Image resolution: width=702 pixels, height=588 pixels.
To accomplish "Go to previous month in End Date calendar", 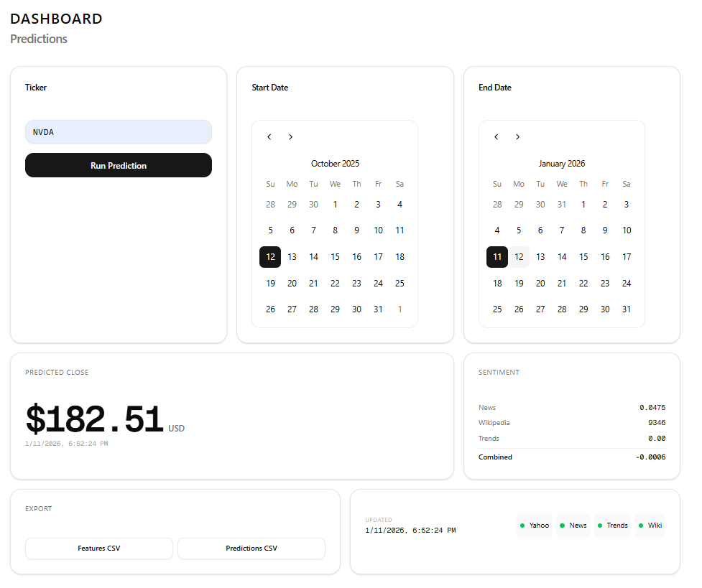I will pyautogui.click(x=497, y=137).
